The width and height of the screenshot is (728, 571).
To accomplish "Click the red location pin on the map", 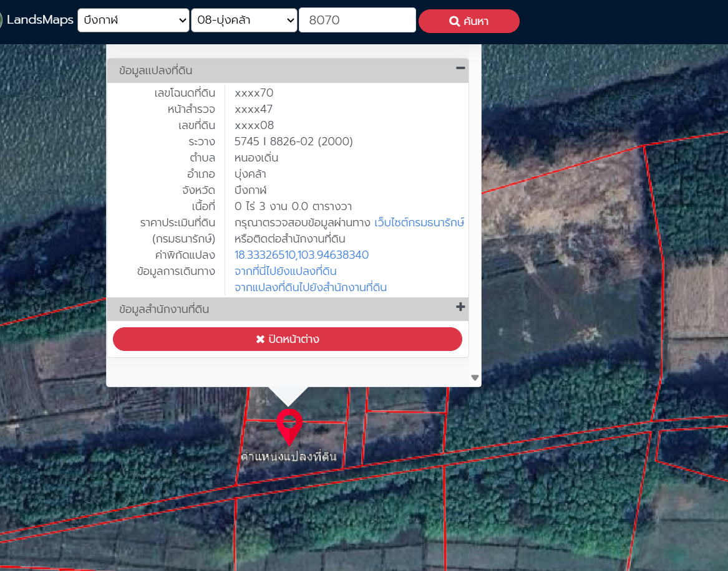I will tap(289, 423).
